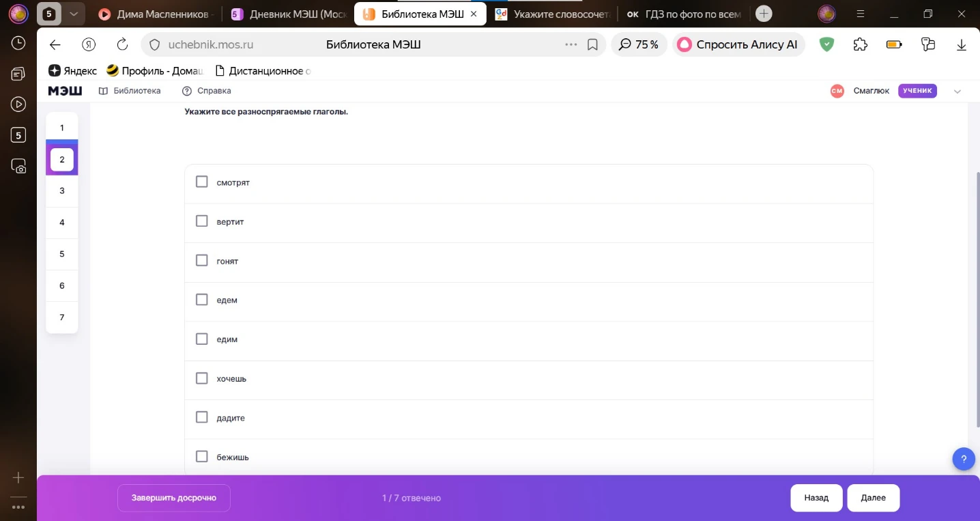
Task: Reload the page with refresh icon
Action: click(122, 44)
